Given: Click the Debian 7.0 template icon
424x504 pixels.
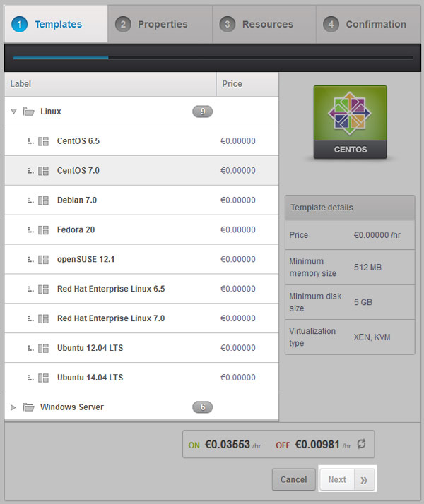Looking at the screenshot, I should click(x=43, y=200).
